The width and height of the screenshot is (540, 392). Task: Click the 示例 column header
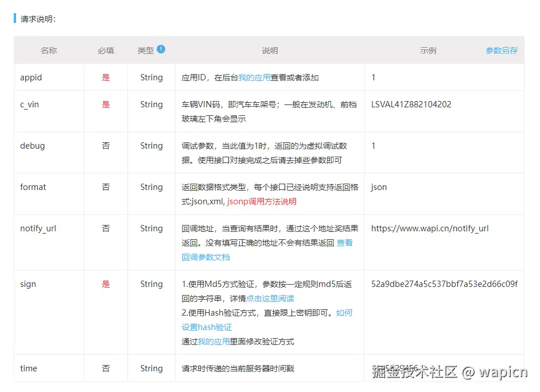[429, 50]
